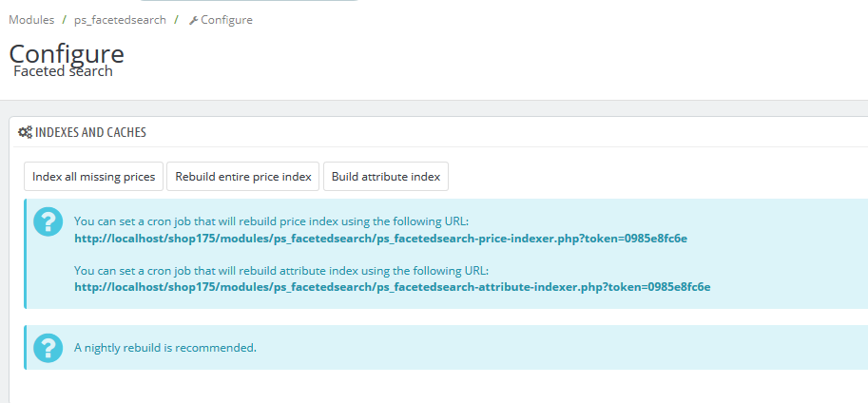Screen dimensions: 868x403
Task: Click the Faceted search subtitle
Action: pos(63,71)
